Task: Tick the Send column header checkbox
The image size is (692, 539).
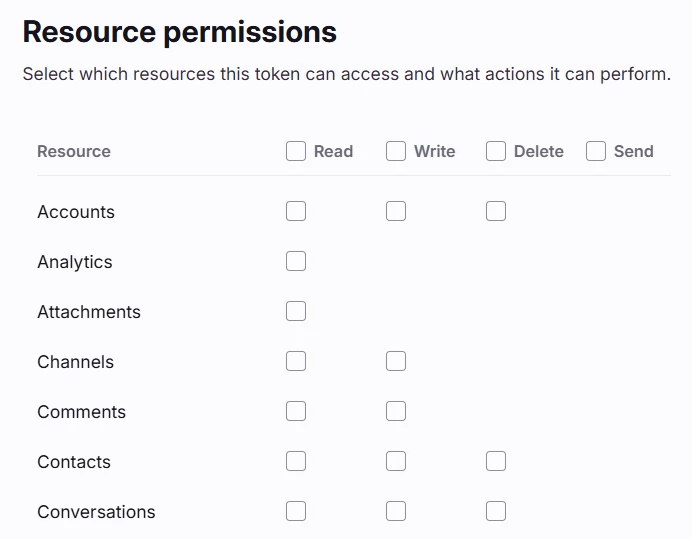Action: point(596,151)
